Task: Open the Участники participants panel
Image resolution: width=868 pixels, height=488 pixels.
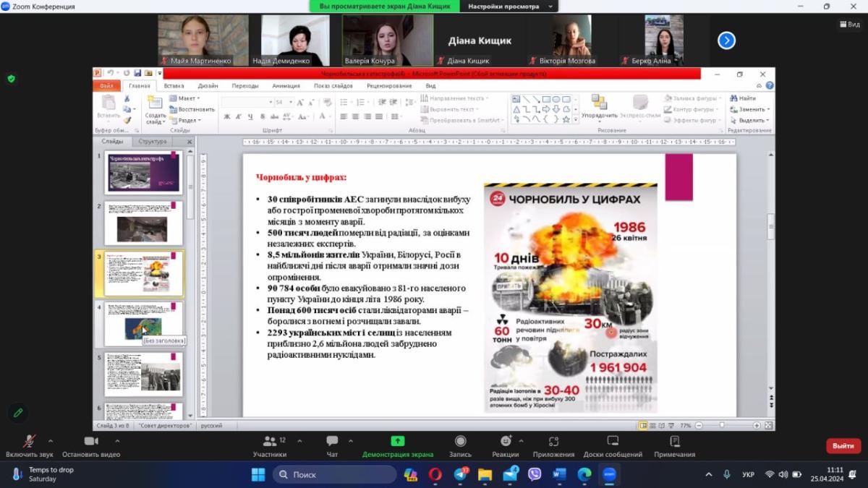Action: click(269, 442)
